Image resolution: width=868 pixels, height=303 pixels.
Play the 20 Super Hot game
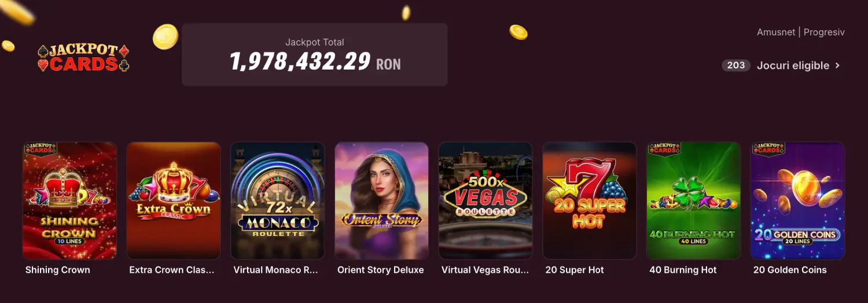click(x=589, y=200)
